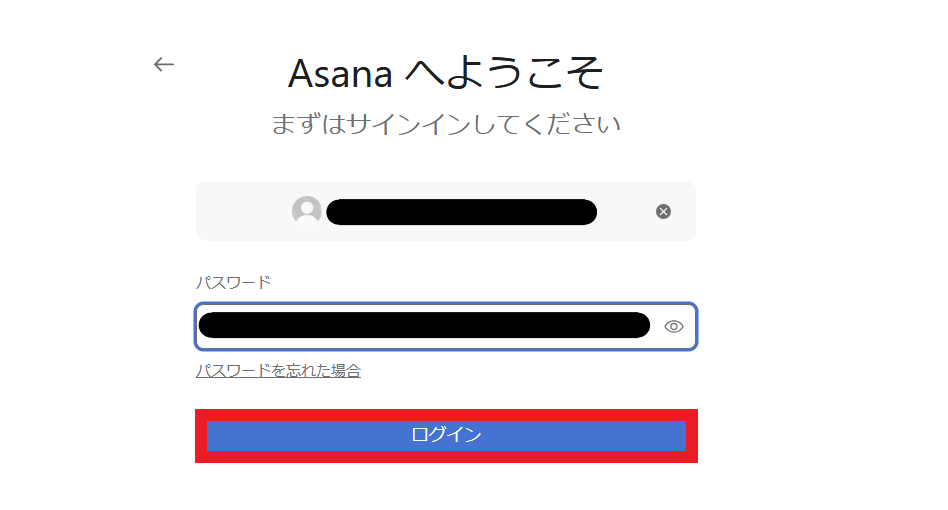Go back using the left arrow
The width and height of the screenshot is (948, 510).
pyautogui.click(x=164, y=64)
